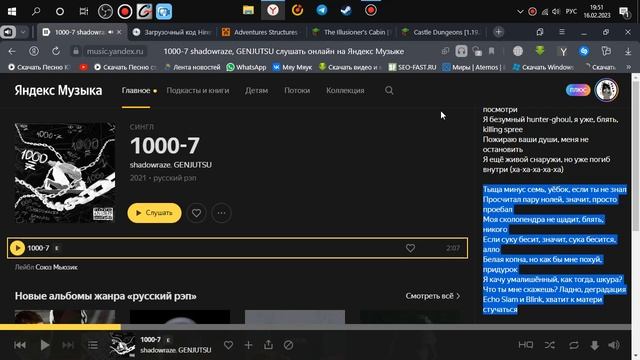
Task: Open the Подкасты и книги tab
Action: coord(198,90)
